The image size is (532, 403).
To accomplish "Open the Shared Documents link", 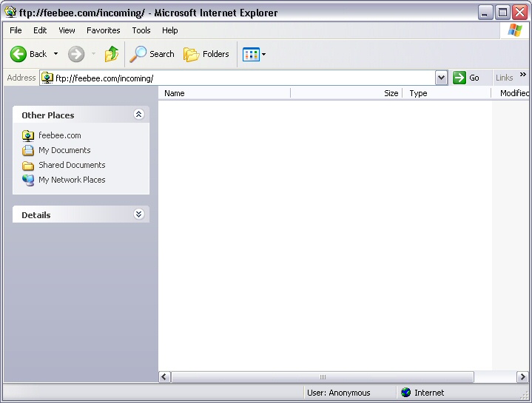I will 72,165.
